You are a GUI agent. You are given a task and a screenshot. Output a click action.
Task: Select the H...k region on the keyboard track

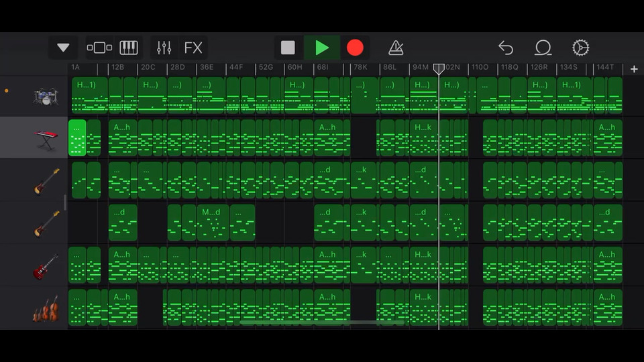[423, 138]
